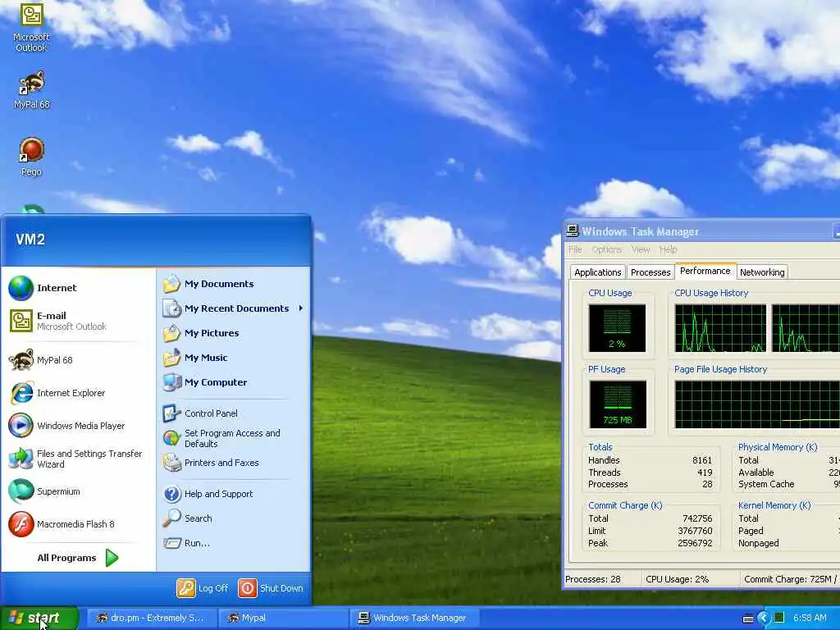The image size is (840, 630).
Task: Switch to Networking tab in Task Manager
Action: [762, 272]
